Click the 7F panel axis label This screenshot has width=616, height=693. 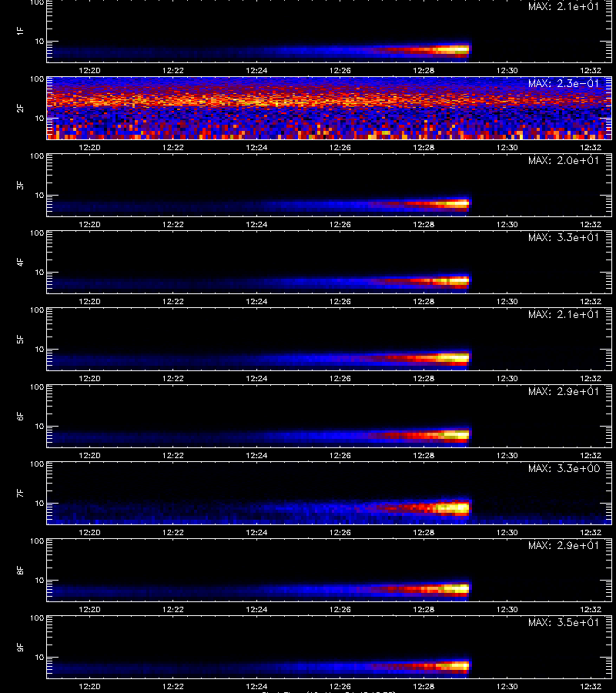pyautogui.click(x=20, y=493)
